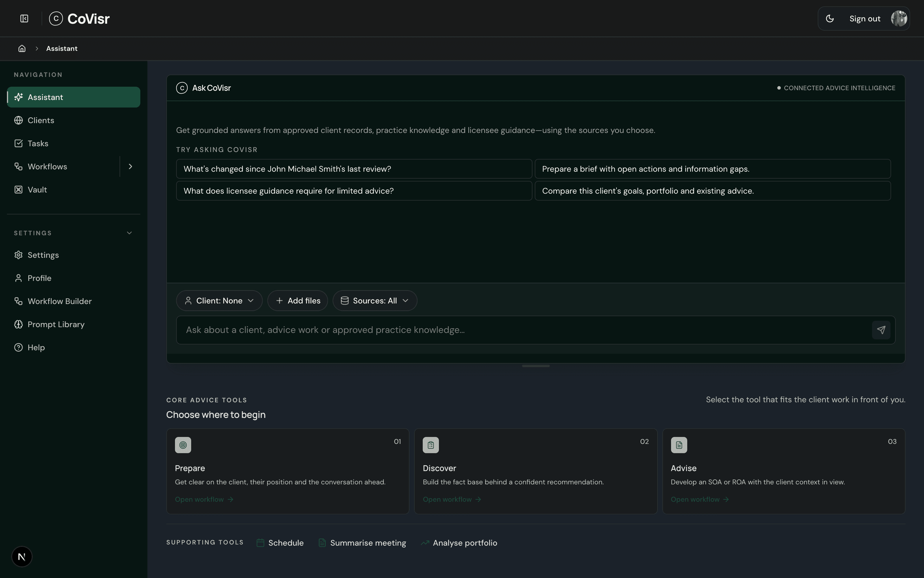Click the Assistant sparkle icon

point(18,97)
